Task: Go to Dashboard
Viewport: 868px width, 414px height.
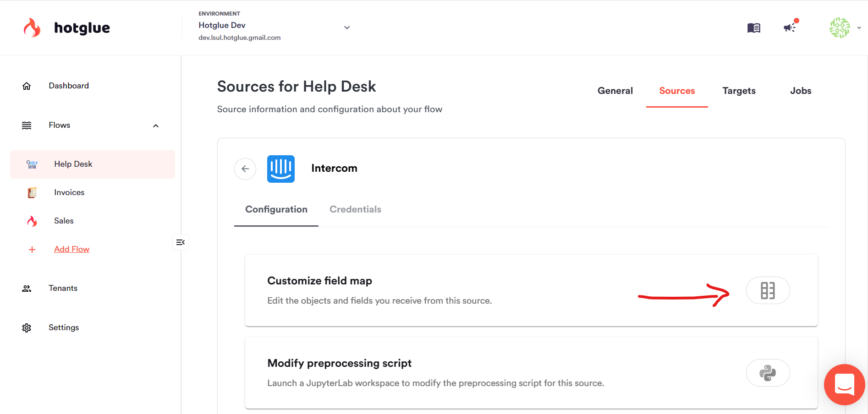Action: pyautogui.click(x=69, y=86)
